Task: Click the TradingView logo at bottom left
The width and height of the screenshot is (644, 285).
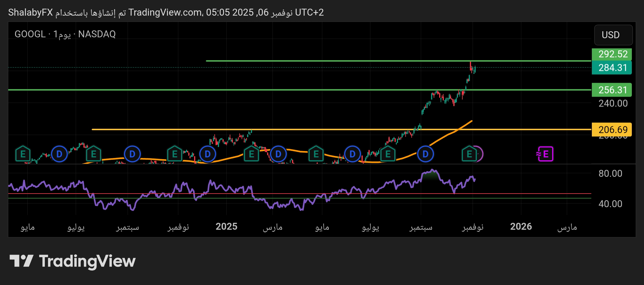Action: (72, 261)
